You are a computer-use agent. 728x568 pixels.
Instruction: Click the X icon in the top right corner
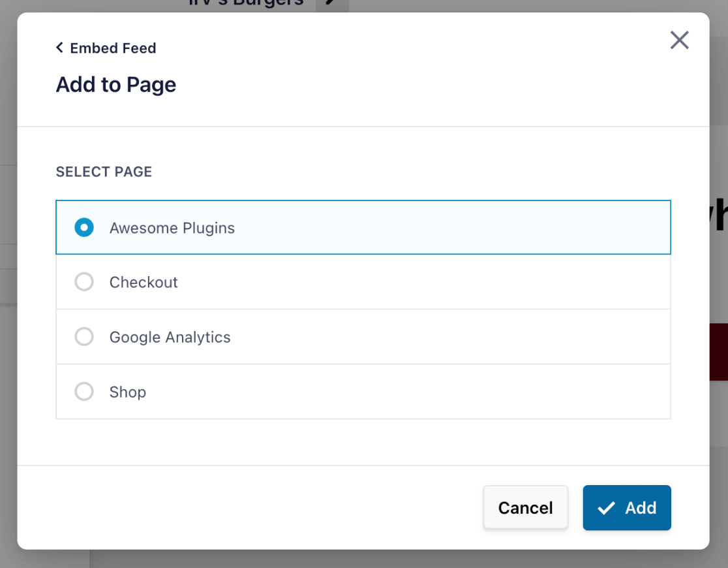click(x=680, y=40)
